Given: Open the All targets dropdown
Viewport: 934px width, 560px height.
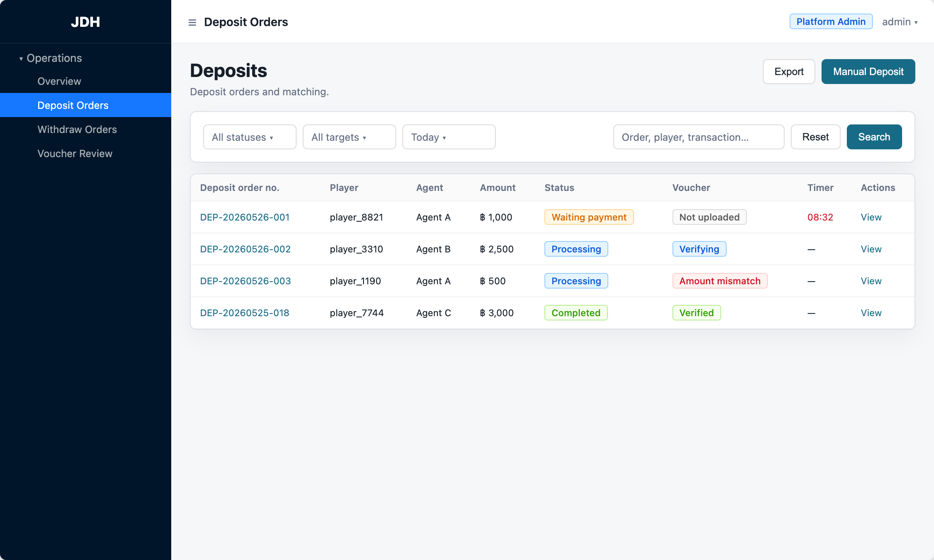Looking at the screenshot, I should click(x=349, y=137).
